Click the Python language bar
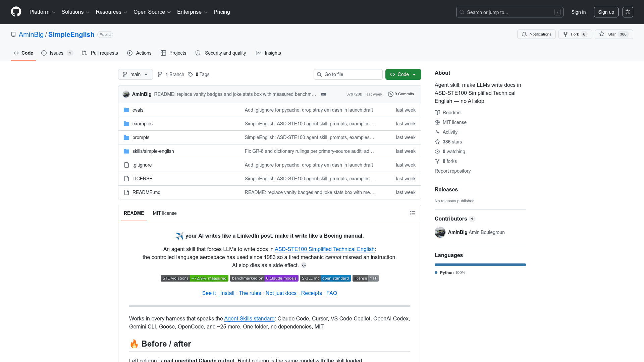 (480, 265)
